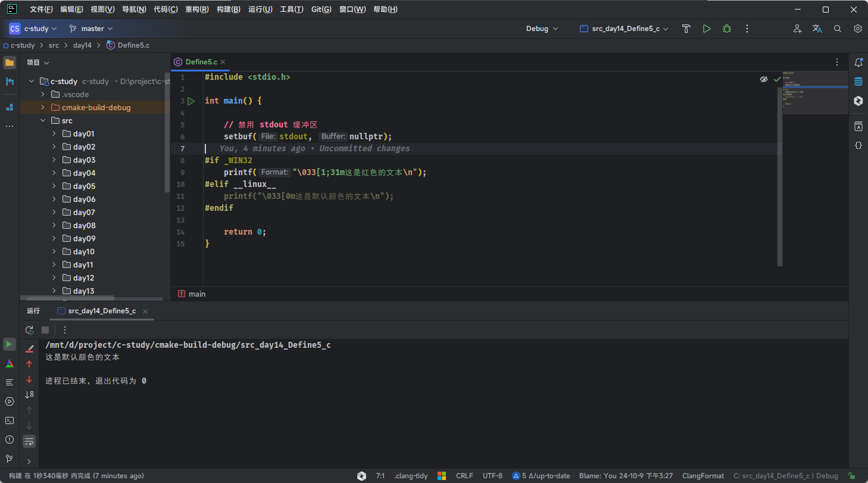Click UTF-8 encoding in status bar

tap(492, 476)
